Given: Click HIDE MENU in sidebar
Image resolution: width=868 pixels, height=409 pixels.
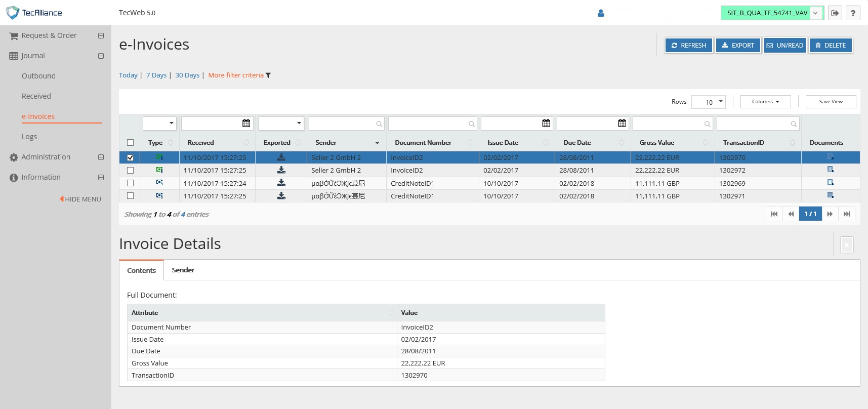Looking at the screenshot, I should 80,199.
